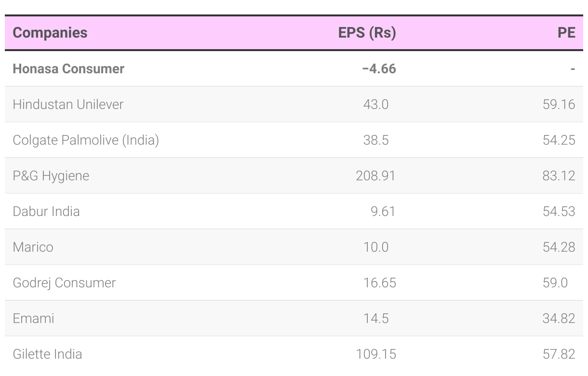Select the Dabur India company name

(x=46, y=212)
